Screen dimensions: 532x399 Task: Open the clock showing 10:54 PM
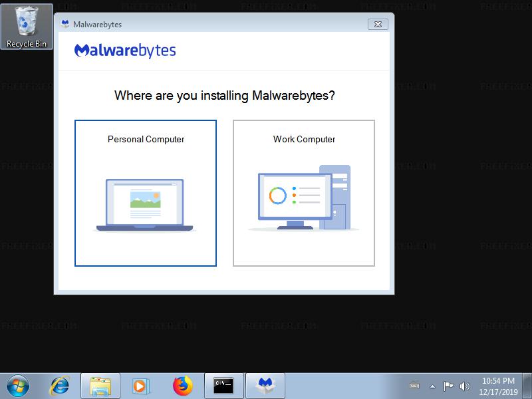pyautogui.click(x=498, y=386)
